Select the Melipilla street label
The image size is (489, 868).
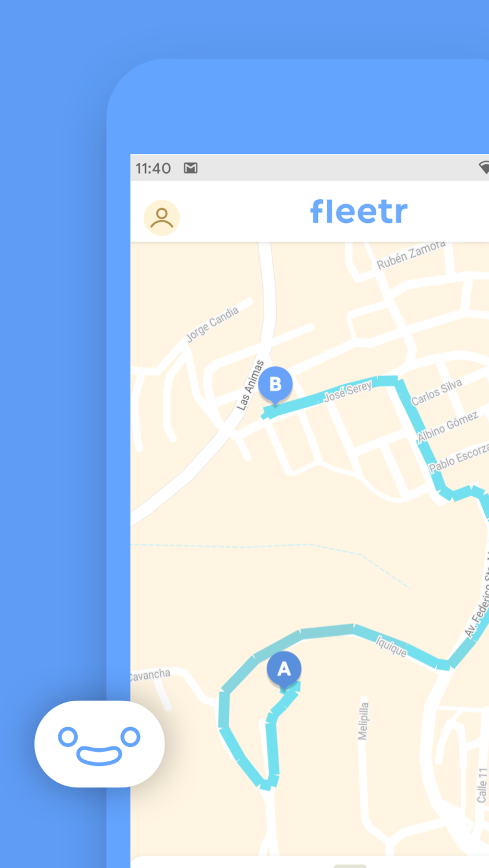click(x=363, y=721)
